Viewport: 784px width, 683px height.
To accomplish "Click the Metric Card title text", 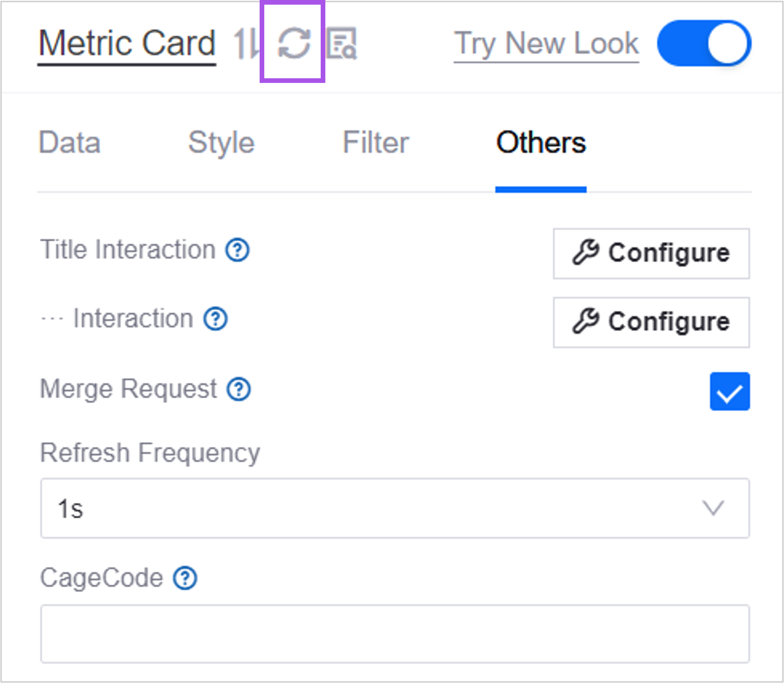I will [x=127, y=44].
